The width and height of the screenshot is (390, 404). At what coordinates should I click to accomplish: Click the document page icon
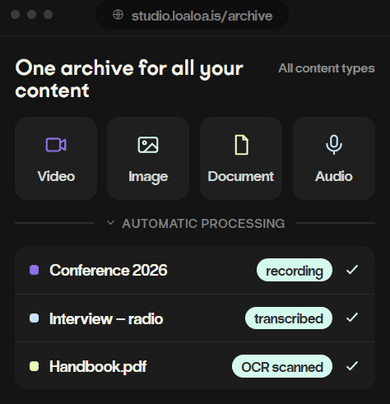tap(241, 145)
